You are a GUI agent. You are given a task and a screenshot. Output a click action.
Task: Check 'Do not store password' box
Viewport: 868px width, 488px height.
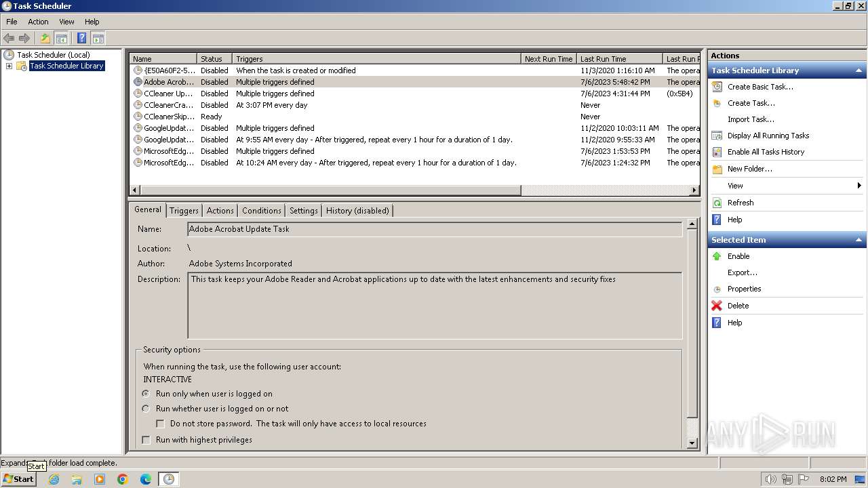(160, 424)
